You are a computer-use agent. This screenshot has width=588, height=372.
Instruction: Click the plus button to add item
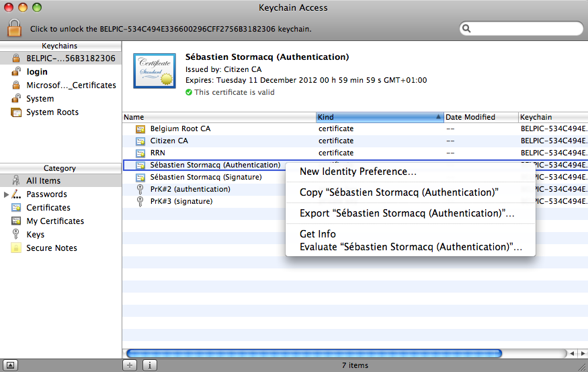click(130, 365)
